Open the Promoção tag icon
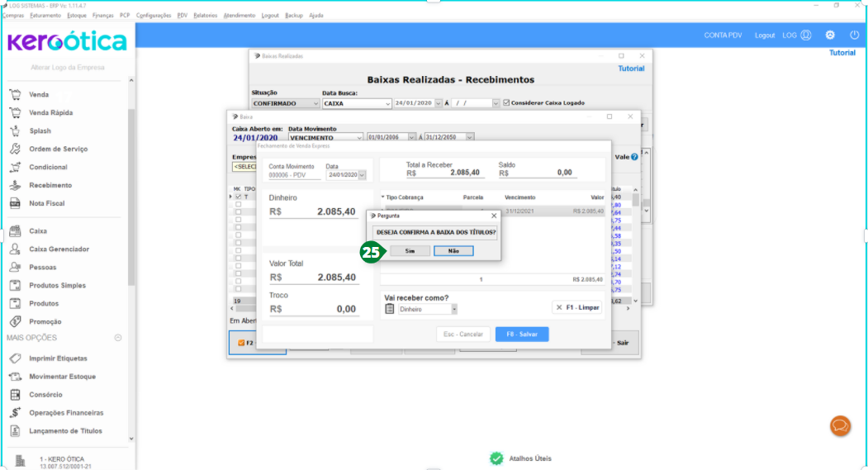Screen dimensions: 868x470 (15, 321)
